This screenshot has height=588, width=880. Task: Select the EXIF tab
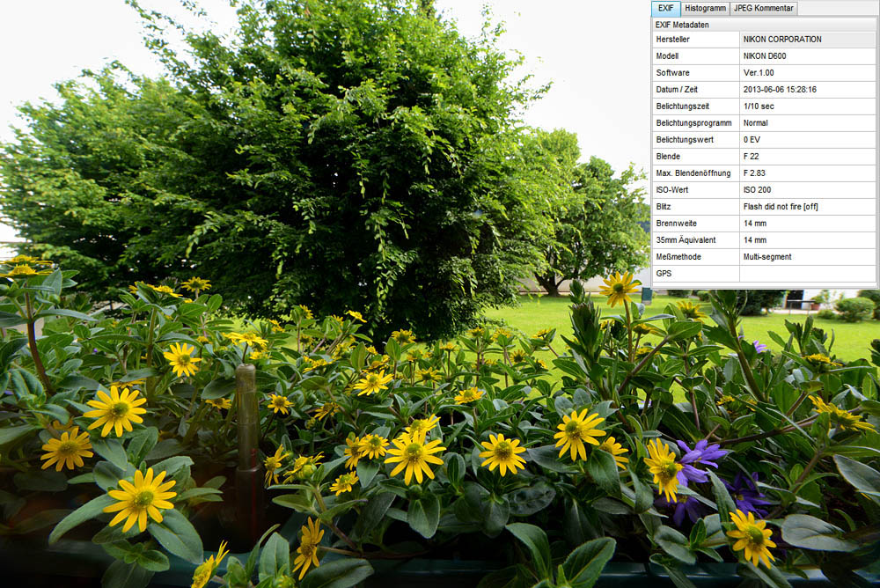pyautogui.click(x=665, y=9)
